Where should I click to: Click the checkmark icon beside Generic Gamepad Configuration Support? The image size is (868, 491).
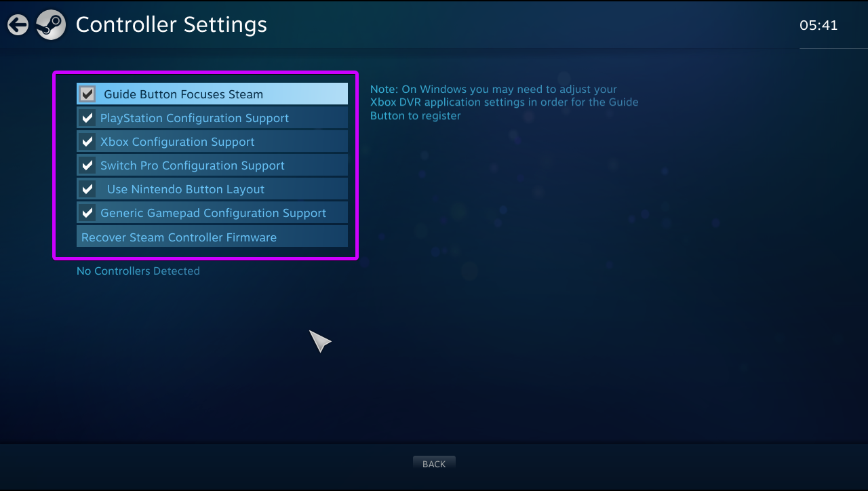click(87, 213)
